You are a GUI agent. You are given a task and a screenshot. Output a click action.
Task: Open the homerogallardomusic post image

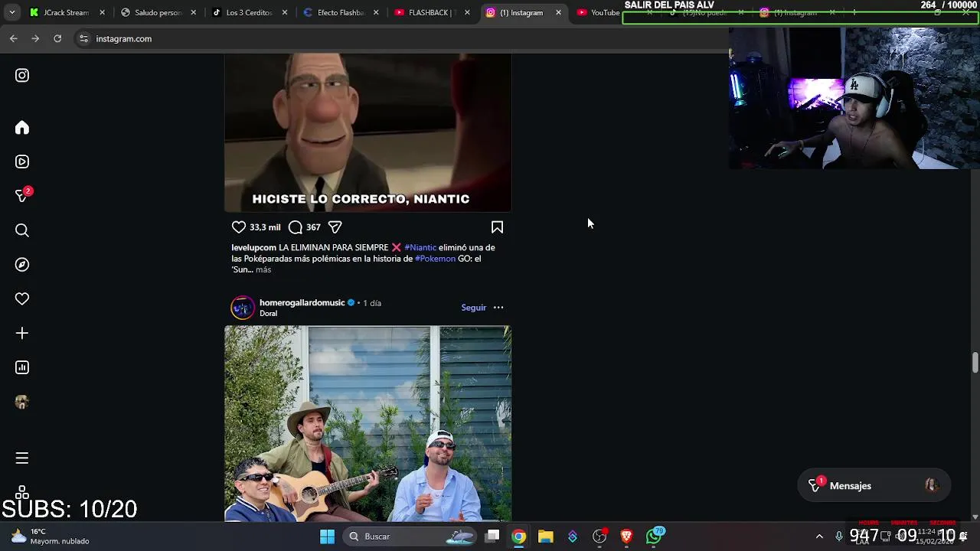pos(367,423)
